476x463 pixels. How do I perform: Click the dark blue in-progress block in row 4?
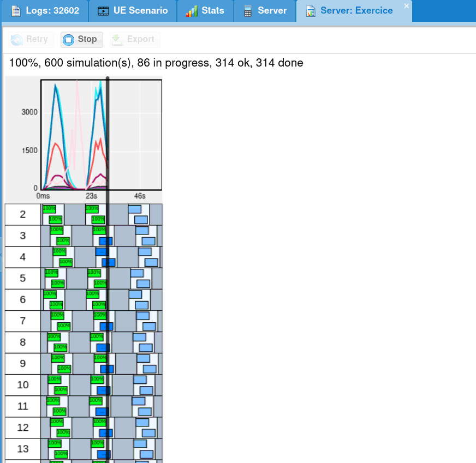pyautogui.click(x=102, y=251)
